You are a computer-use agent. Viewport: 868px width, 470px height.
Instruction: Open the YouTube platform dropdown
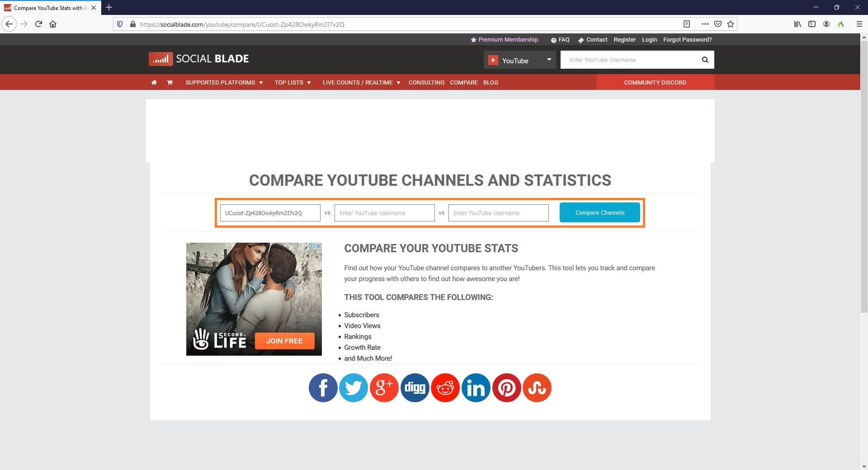pyautogui.click(x=520, y=60)
